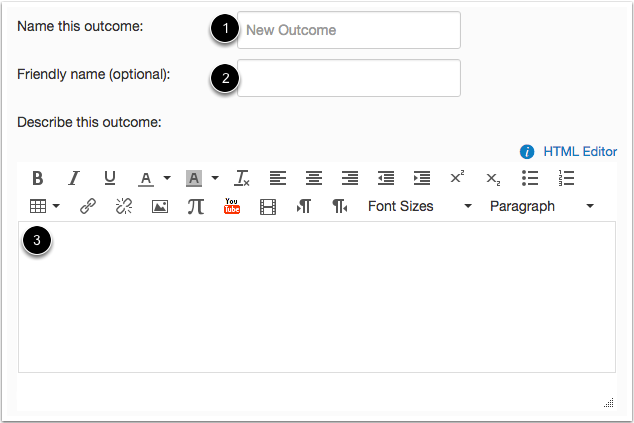Insert media using the film icon
Screen dimensions: 634x423
268,206
